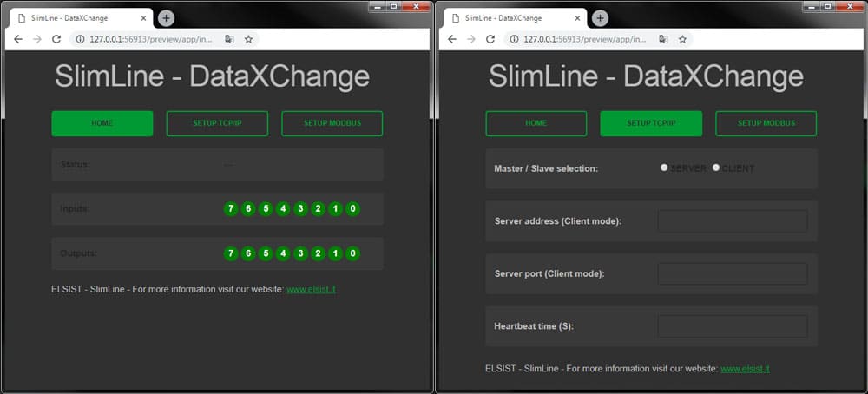This screenshot has height=394, width=868.
Task: Click the Status label on home page
Action: (76, 165)
